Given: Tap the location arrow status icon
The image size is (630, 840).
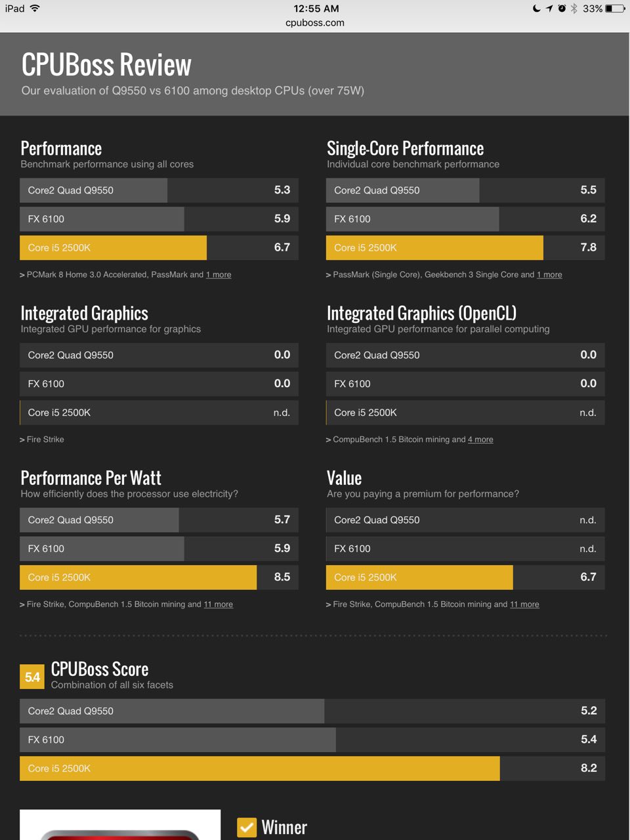Looking at the screenshot, I should pos(549,9).
